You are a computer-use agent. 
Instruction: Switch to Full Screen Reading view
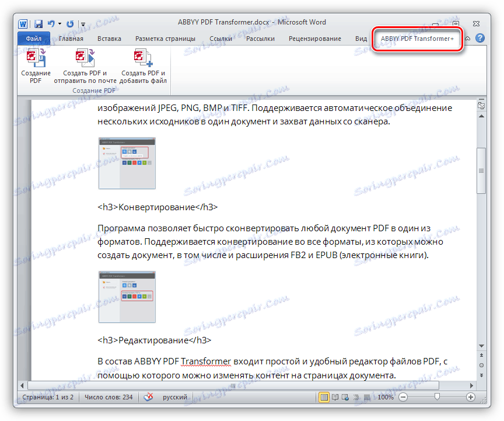tap(335, 398)
